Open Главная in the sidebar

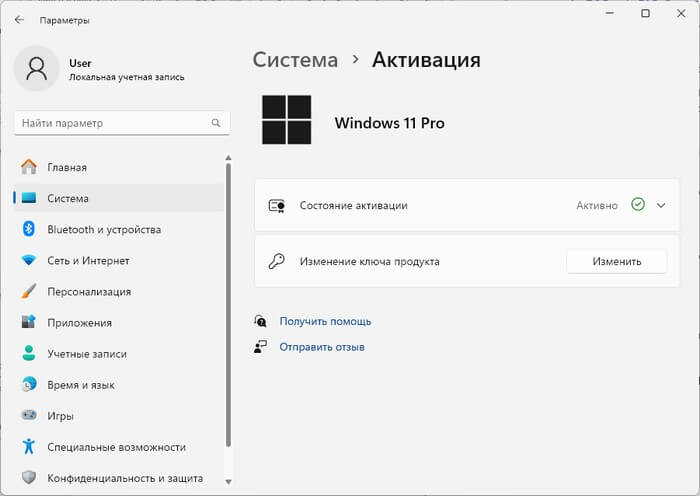(119, 167)
